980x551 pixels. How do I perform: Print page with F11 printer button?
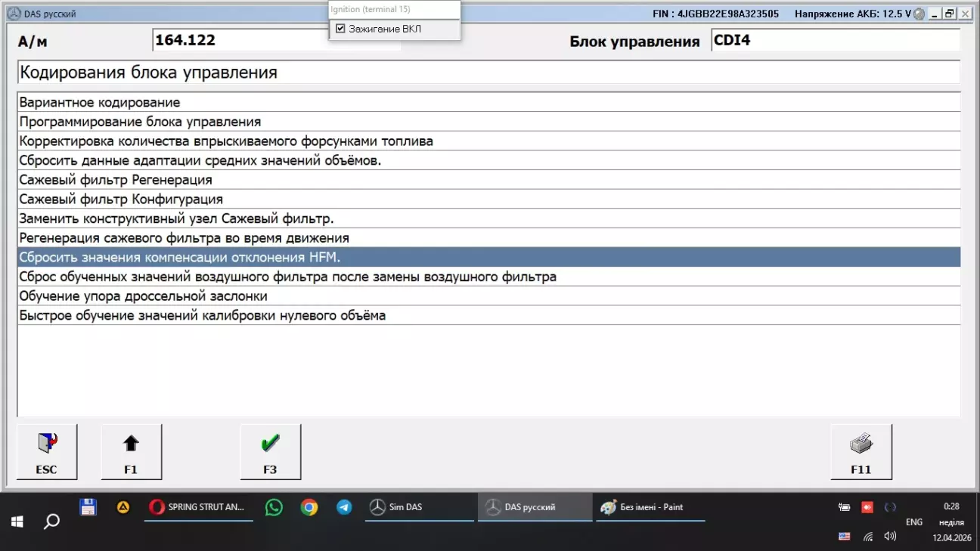coord(861,451)
